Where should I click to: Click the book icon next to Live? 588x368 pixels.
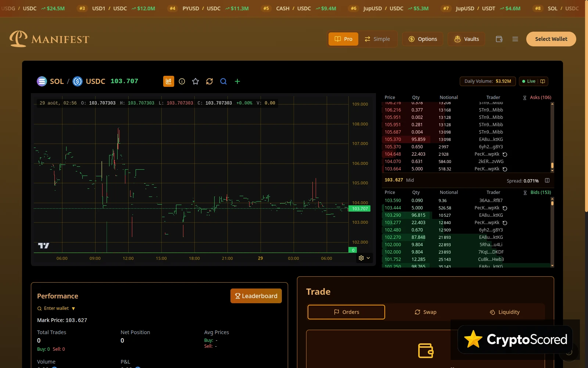[542, 81]
